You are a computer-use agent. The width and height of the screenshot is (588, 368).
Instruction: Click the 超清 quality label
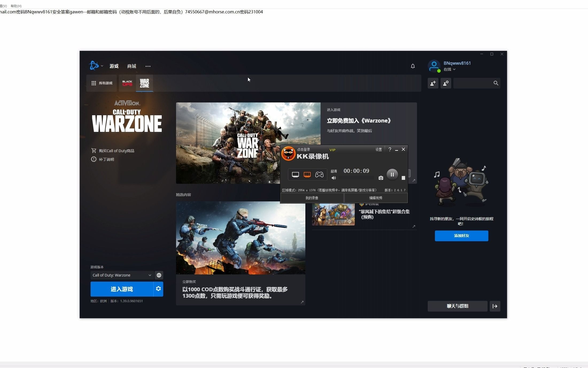[334, 171]
